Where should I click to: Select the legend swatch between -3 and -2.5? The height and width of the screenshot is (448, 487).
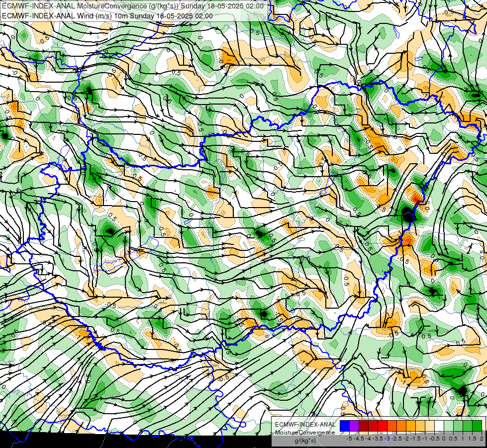click(392, 426)
